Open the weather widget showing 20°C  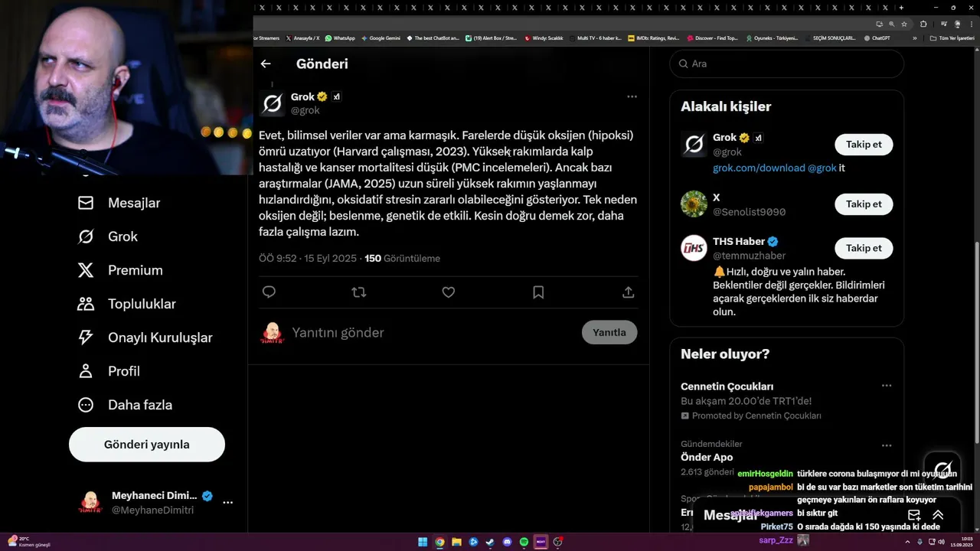click(x=29, y=541)
